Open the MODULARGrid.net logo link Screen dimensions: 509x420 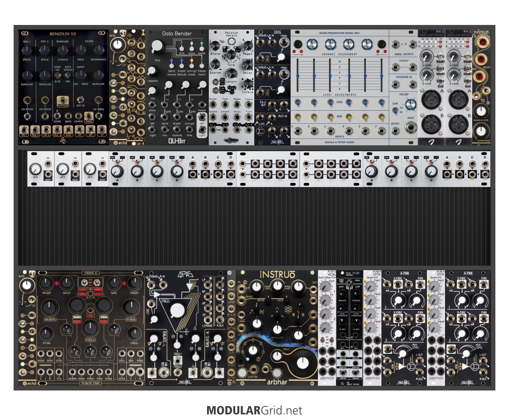click(254, 410)
